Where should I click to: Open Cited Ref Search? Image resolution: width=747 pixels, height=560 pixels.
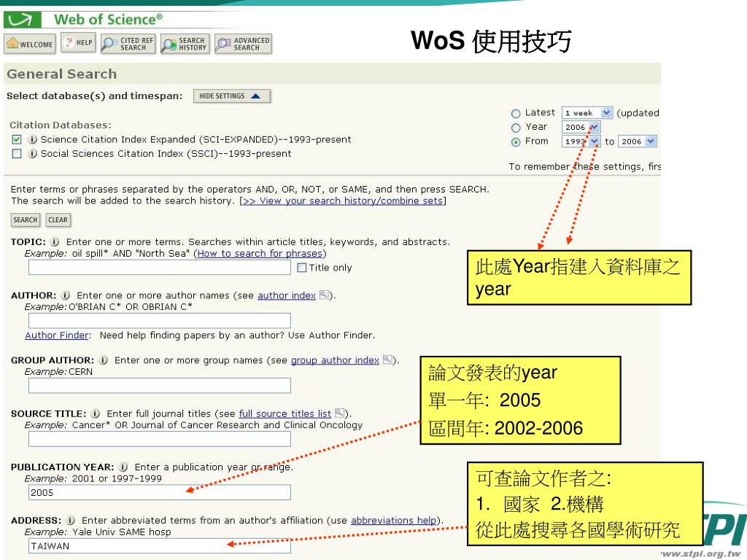[128, 44]
